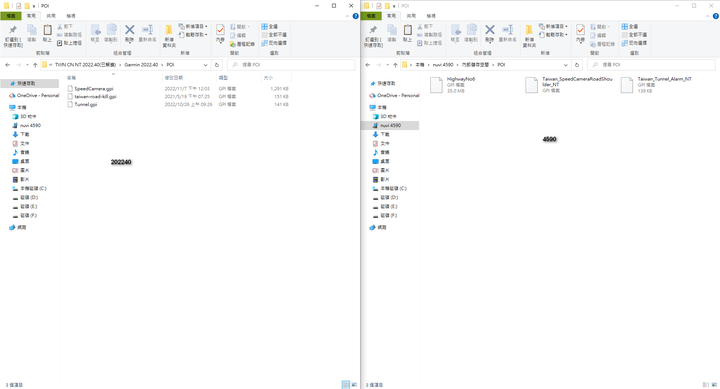720x389 pixels.
Task: Click the Back arrow in right window navigation
Action: click(367, 65)
